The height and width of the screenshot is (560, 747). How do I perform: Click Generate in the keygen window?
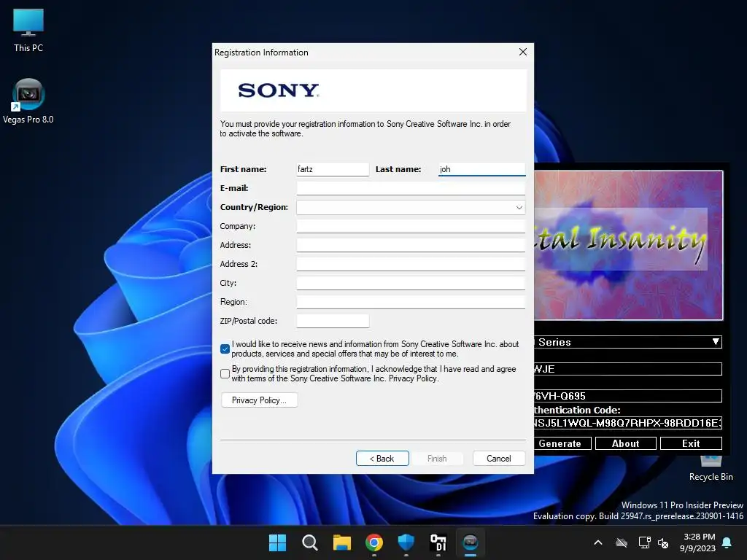coord(562,443)
